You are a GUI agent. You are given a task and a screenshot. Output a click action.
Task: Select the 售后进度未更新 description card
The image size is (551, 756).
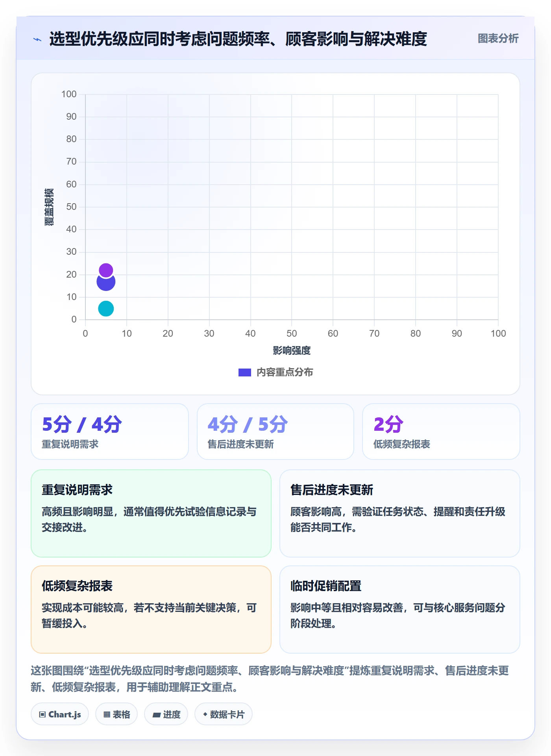pyautogui.click(x=399, y=513)
